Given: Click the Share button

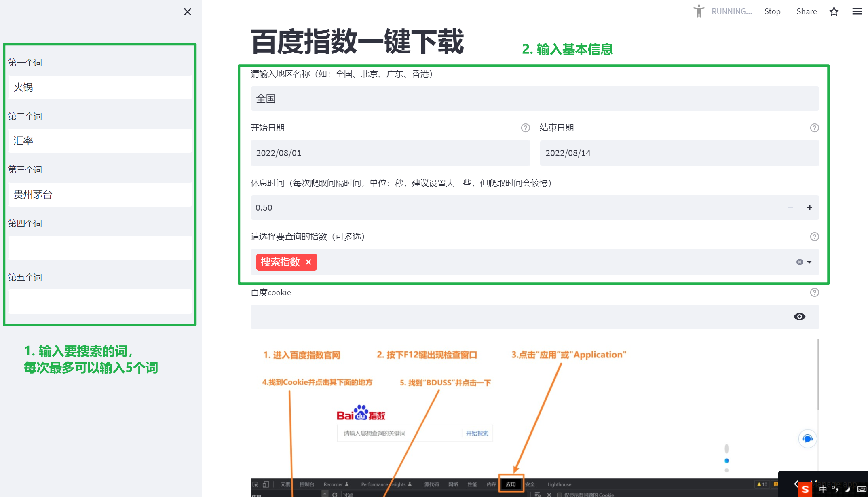Looking at the screenshot, I should [807, 11].
